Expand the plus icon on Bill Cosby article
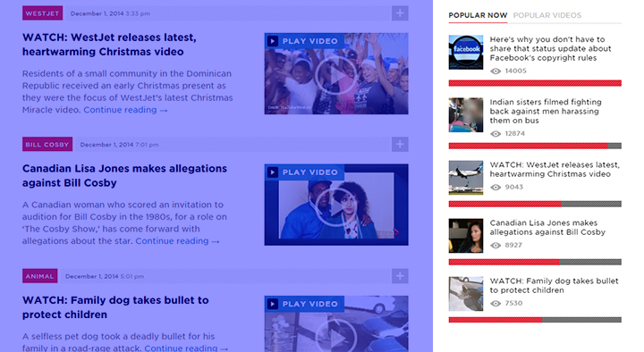This screenshot has height=352, width=644. (400, 145)
